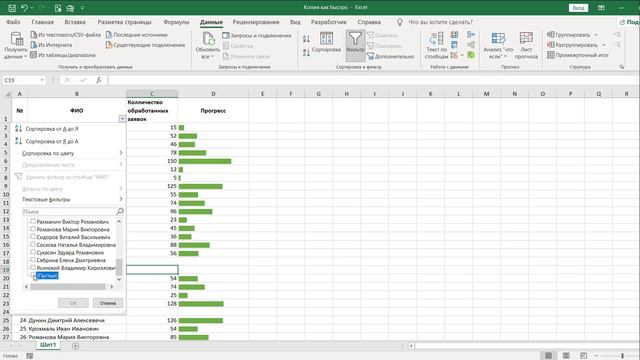Tick the Эдуард Романович filter checkbox
The image size is (640, 360).
pos(33,253)
